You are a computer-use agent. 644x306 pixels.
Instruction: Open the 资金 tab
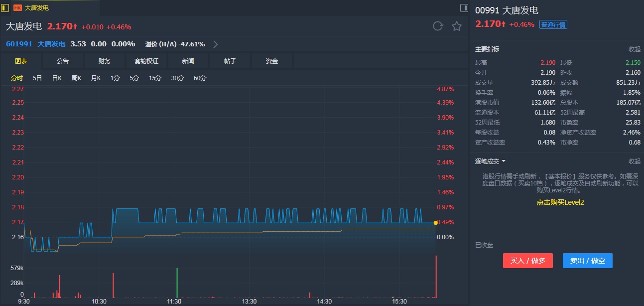tap(272, 61)
